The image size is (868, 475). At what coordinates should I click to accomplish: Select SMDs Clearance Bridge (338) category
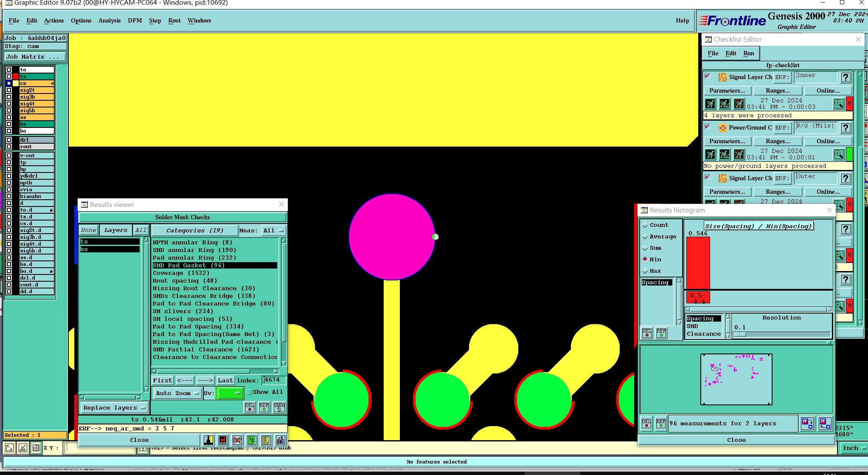[x=204, y=296]
